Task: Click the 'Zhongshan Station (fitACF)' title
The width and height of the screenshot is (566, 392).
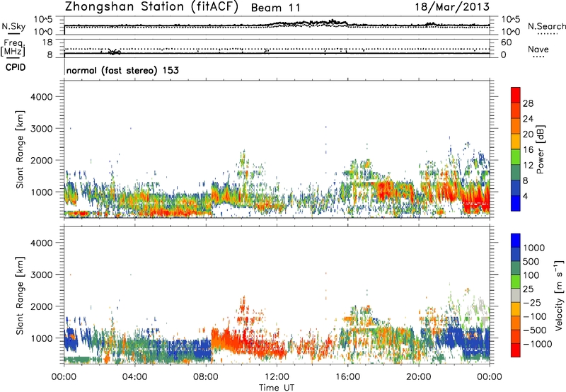Action: tap(151, 7)
